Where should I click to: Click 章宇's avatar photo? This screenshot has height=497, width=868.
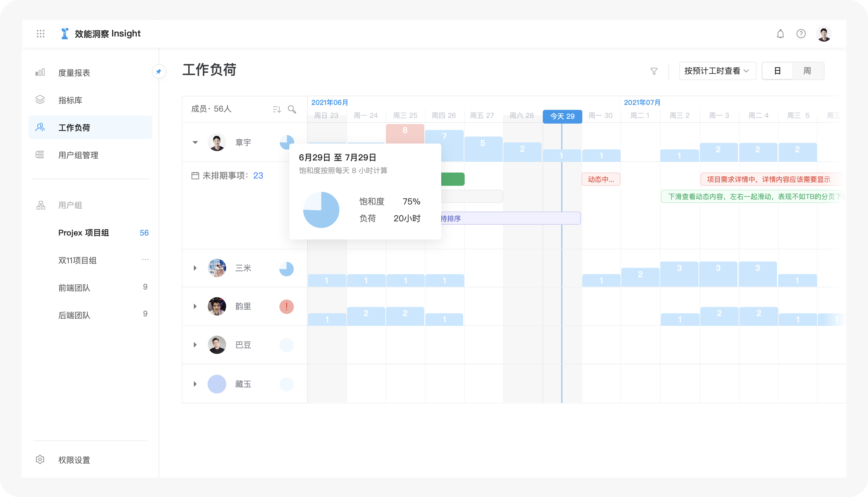tap(217, 142)
